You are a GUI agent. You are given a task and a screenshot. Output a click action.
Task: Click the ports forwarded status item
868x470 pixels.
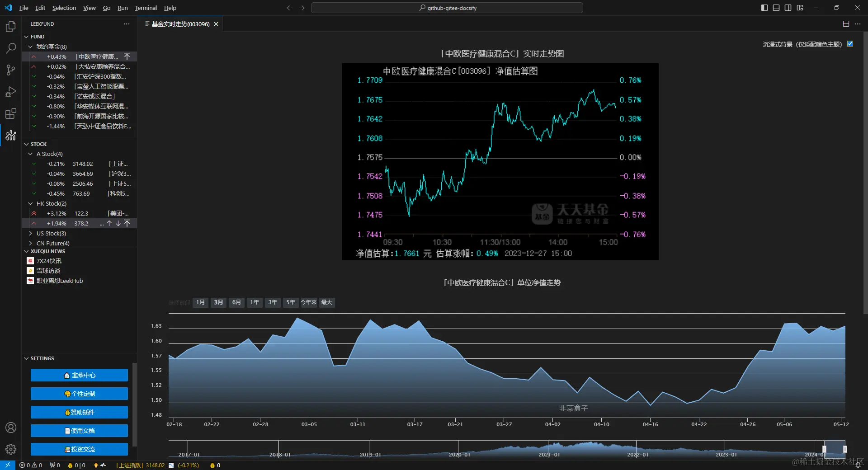click(55, 465)
